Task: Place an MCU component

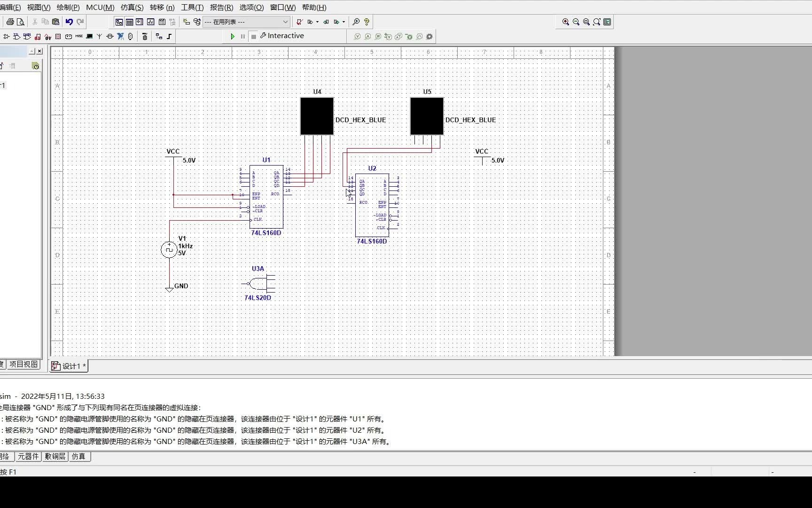Action: (145, 36)
